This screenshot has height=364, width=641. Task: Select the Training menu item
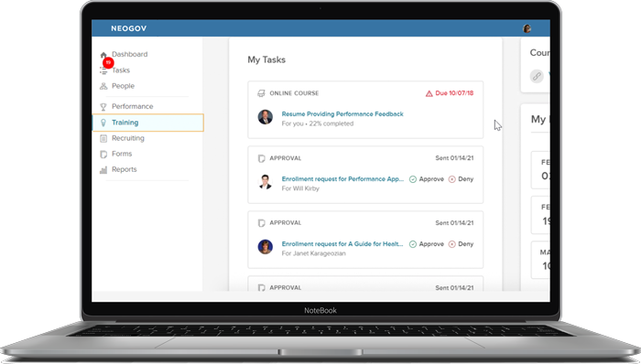148,123
